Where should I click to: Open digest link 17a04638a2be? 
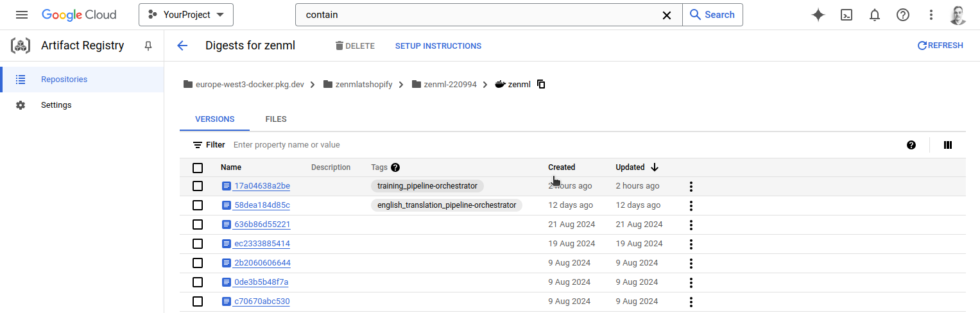coord(262,186)
